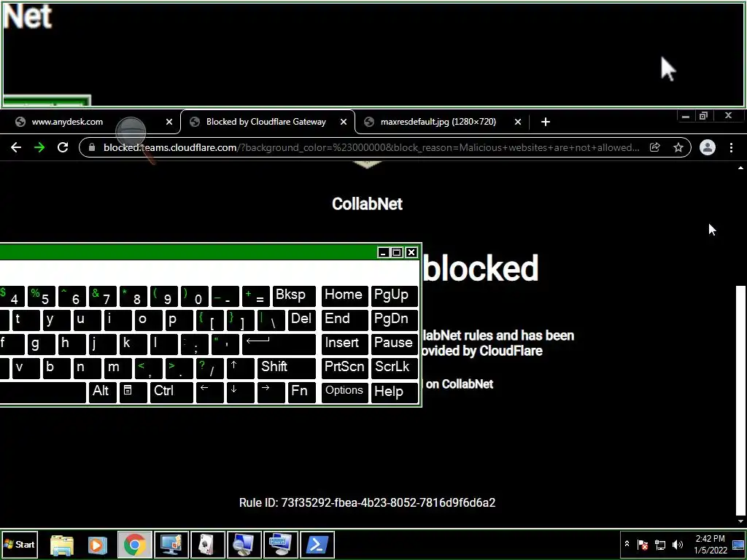Tap the letter p key on the on-screen keyboard

coord(179,320)
